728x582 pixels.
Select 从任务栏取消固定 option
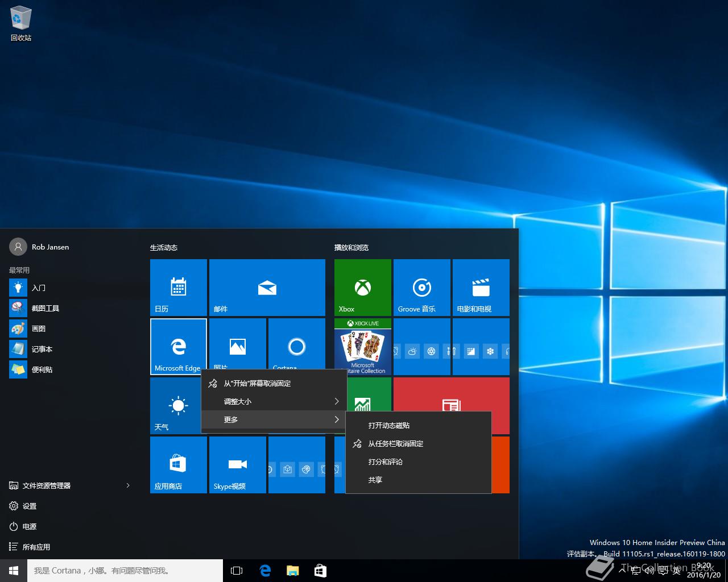point(419,443)
